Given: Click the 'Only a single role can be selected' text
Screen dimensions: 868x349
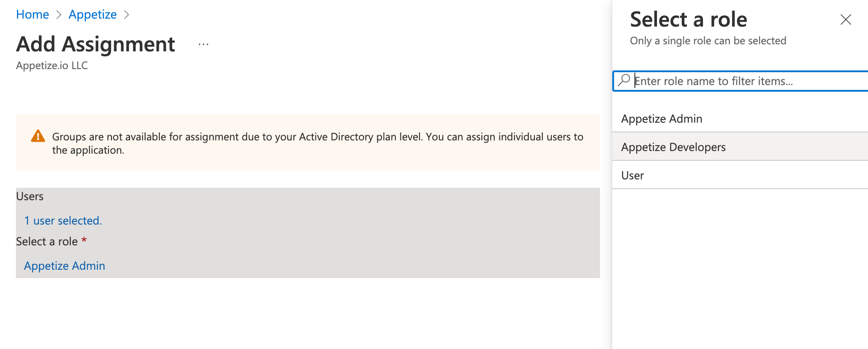Looking at the screenshot, I should tap(708, 41).
